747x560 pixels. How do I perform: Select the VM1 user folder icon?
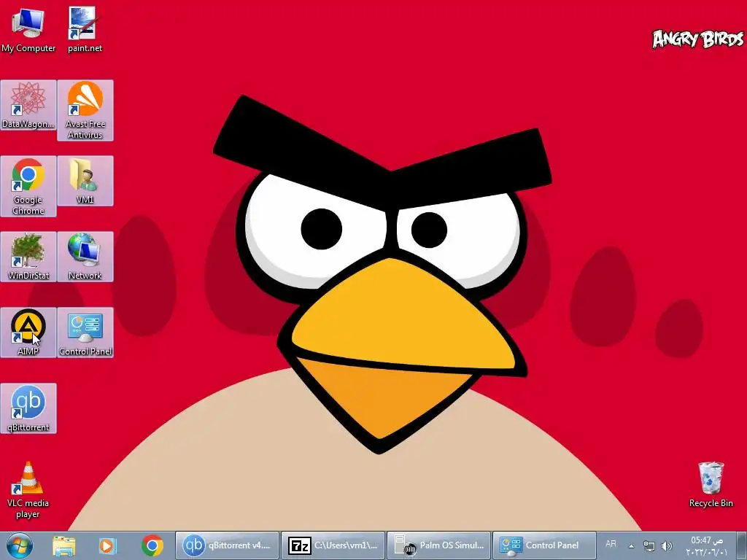[85, 181]
